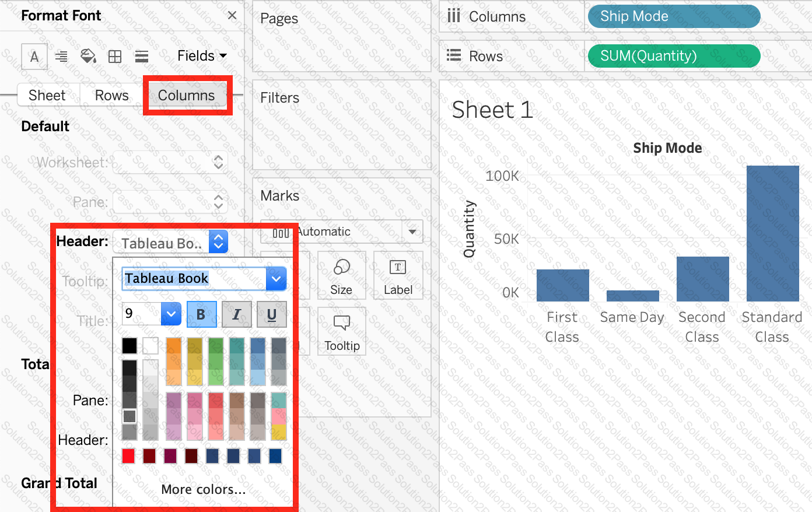Click the Label mark card icon
Image resolution: width=812 pixels, height=512 pixels.
tap(398, 276)
